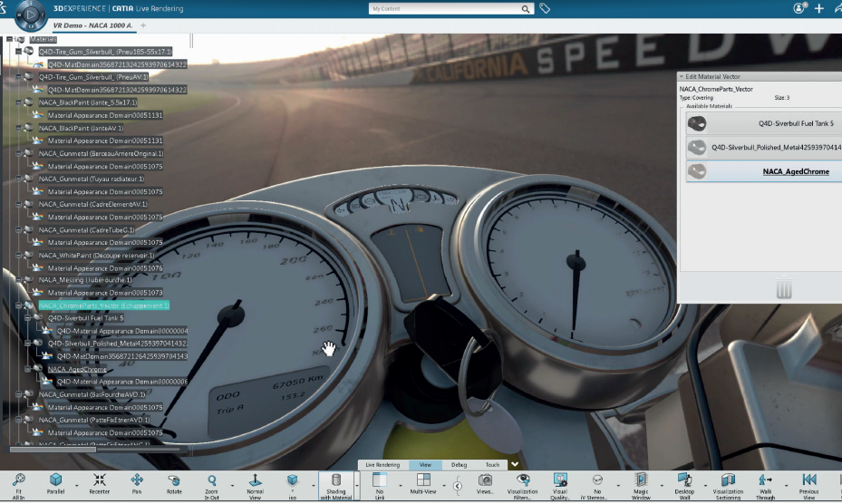Open the Views camera tool
This screenshot has width=842, height=504.
point(485,484)
